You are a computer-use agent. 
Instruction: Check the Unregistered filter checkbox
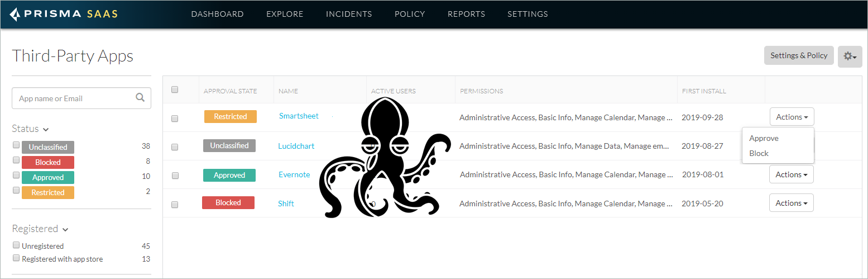coord(16,245)
